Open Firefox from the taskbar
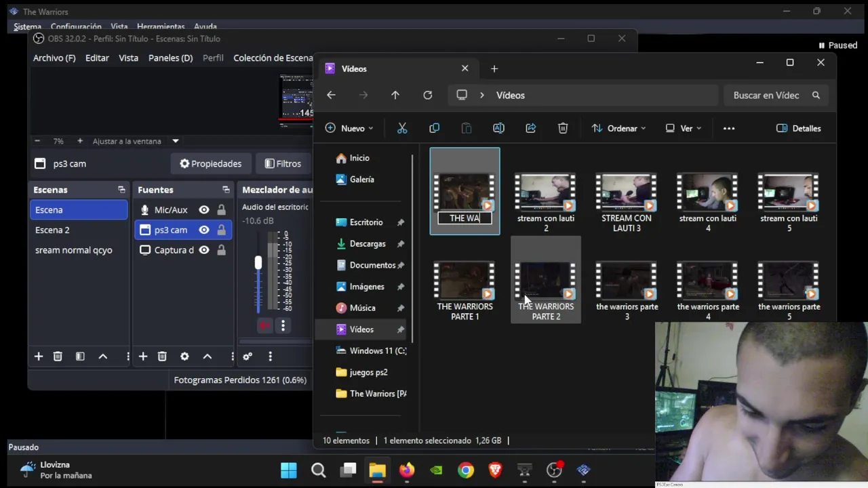The image size is (868, 488). pos(407,470)
